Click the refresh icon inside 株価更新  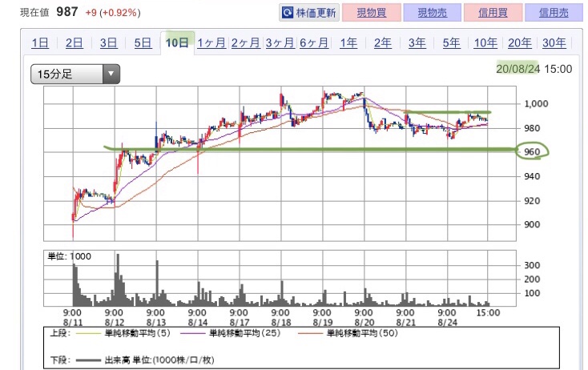click(x=288, y=13)
